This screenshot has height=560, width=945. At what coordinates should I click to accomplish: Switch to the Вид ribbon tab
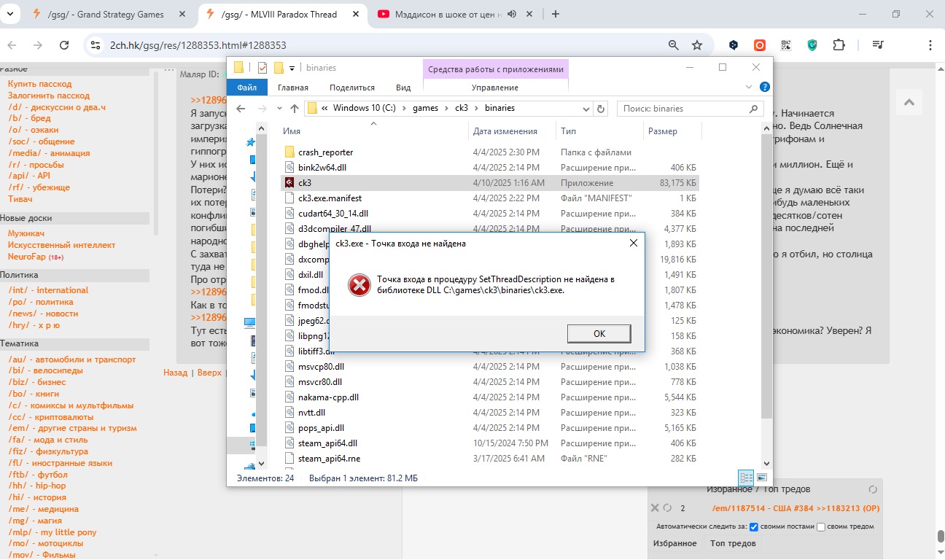[403, 87]
